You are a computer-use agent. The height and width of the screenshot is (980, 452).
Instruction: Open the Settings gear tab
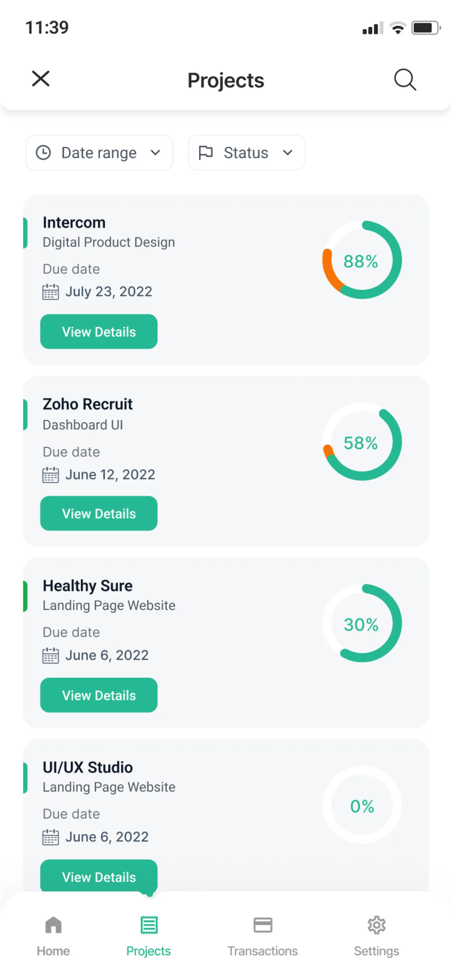pyautogui.click(x=377, y=936)
